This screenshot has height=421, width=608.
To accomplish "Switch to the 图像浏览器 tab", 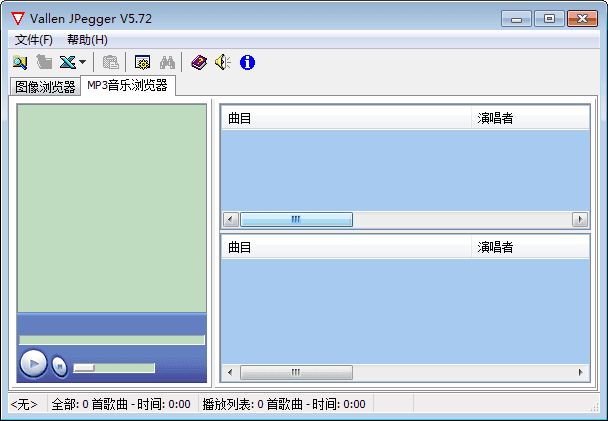I will (x=45, y=87).
